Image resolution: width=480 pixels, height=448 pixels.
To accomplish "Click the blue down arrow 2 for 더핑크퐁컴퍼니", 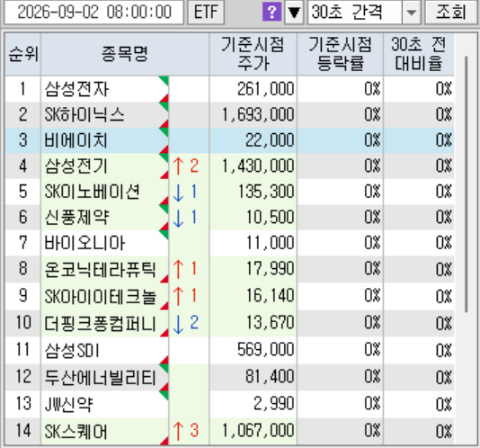I will pyautogui.click(x=186, y=324).
